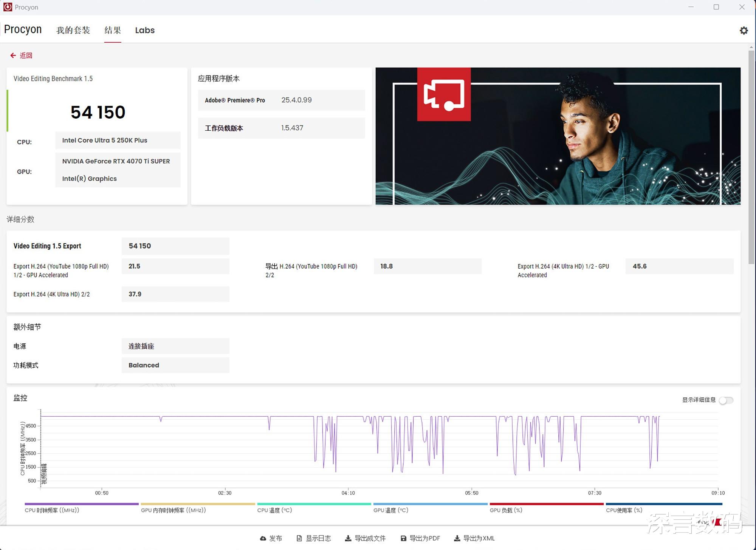The image size is (756, 550).
Task: Toggle the GPU 负载 legend series
Action: tap(506, 510)
